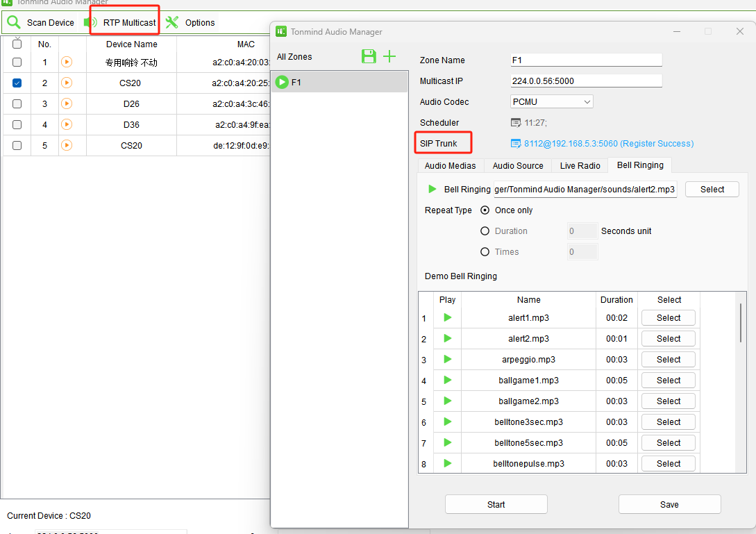Select the Times repeat type
756x534 pixels.
point(485,251)
